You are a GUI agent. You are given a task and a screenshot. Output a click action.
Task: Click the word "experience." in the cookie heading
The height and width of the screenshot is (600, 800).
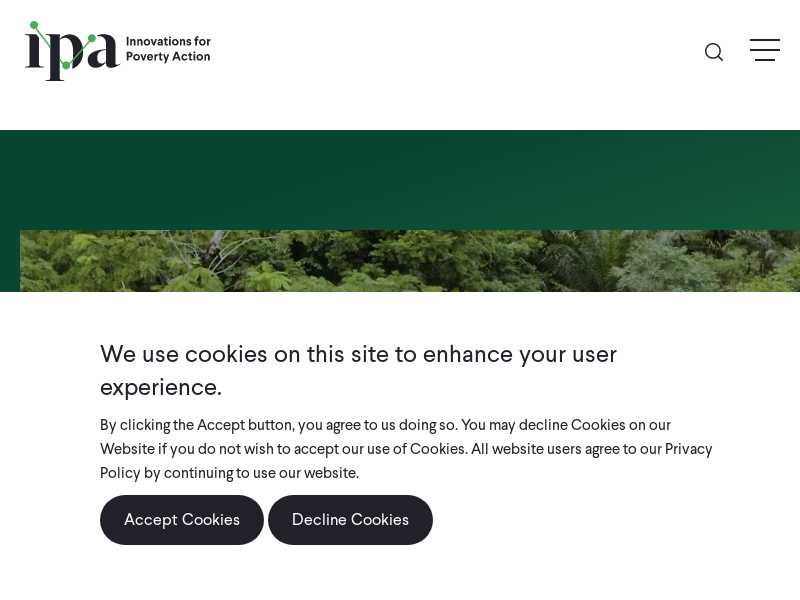point(161,387)
